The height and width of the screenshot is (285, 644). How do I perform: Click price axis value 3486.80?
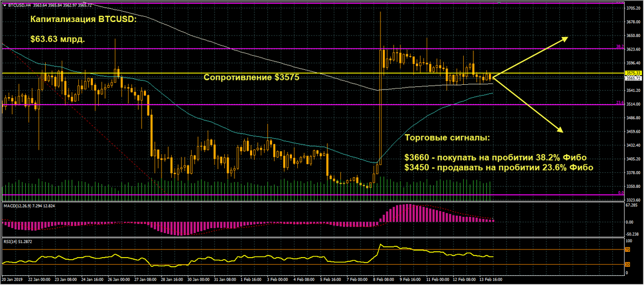(633, 118)
